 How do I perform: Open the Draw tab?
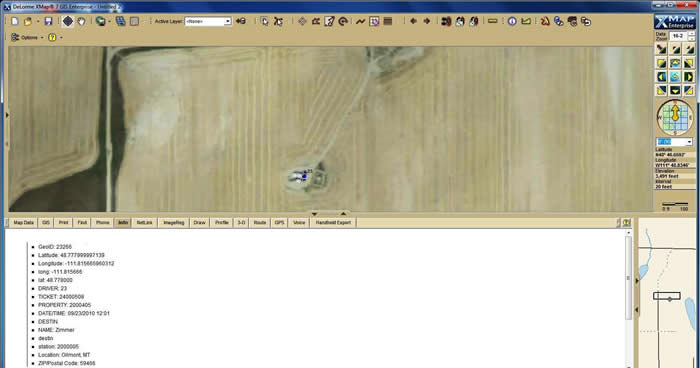point(200,222)
